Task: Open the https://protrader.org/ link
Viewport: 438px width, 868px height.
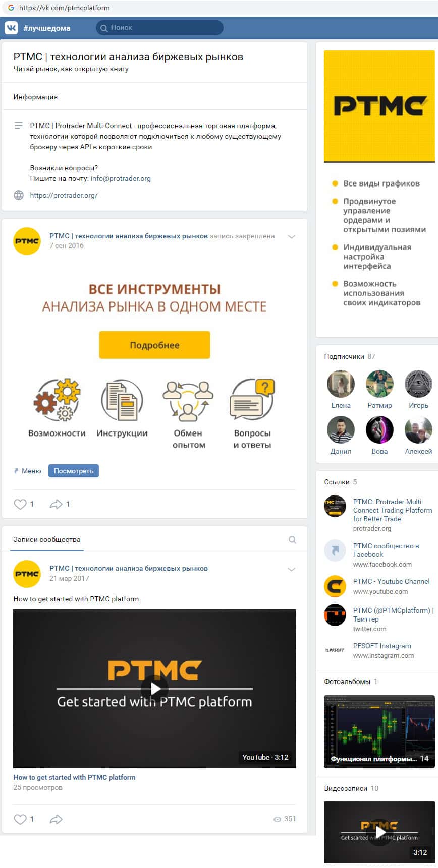Action: pyautogui.click(x=64, y=195)
